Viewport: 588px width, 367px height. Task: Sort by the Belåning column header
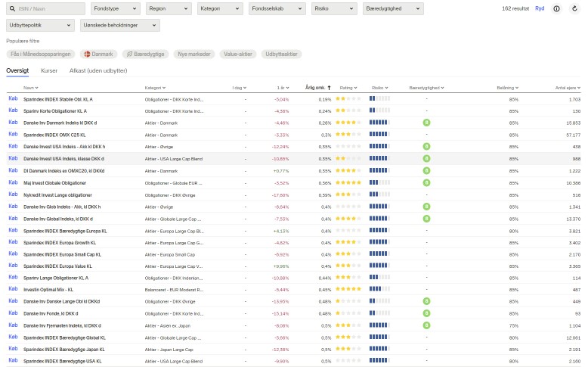[507, 88]
